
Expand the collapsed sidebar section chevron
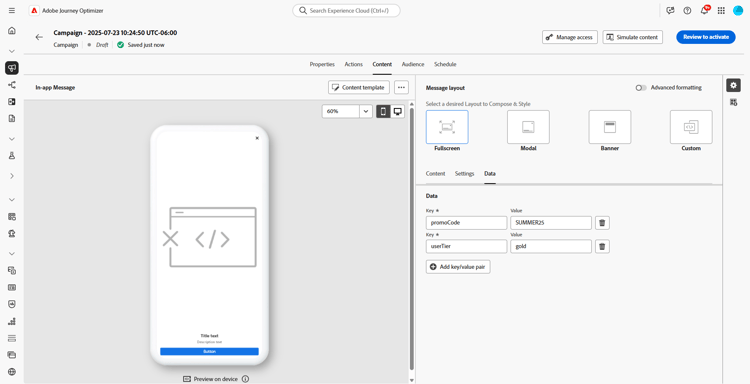click(12, 176)
